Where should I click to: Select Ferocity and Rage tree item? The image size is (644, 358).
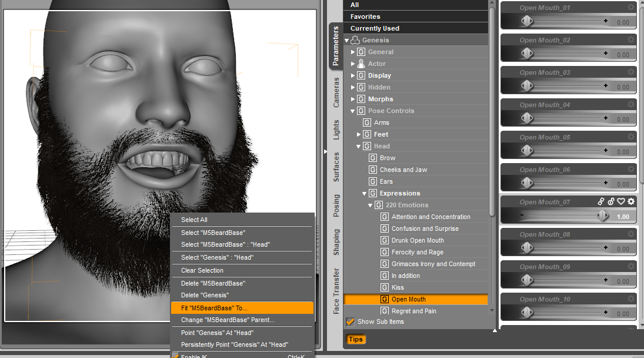[418, 252]
